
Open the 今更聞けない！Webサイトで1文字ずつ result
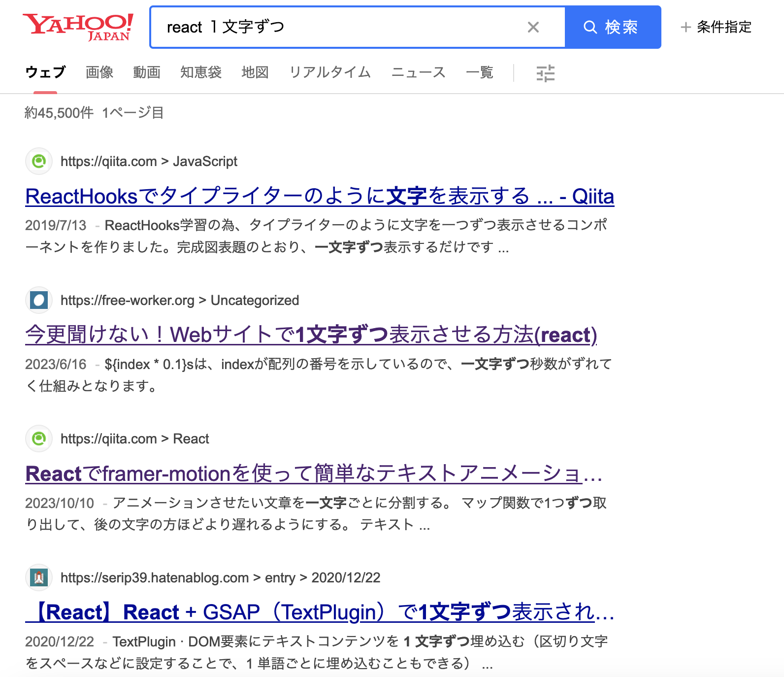point(311,335)
